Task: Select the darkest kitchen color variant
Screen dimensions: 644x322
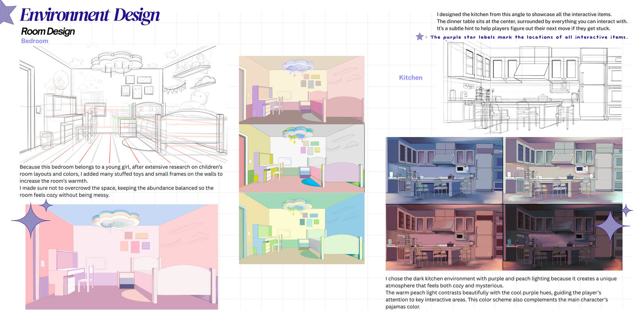Action: [x=563, y=237]
